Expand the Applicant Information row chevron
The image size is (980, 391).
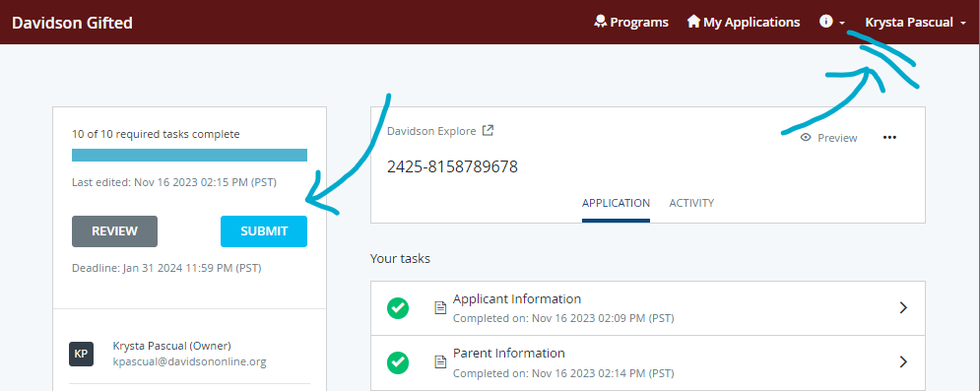point(902,307)
